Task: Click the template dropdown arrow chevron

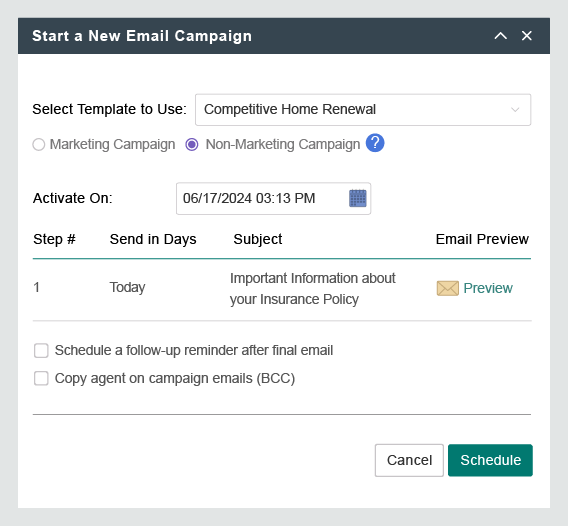Action: point(515,110)
